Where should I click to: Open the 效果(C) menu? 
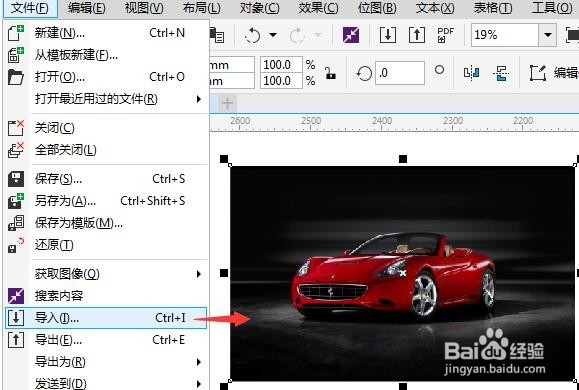click(318, 8)
